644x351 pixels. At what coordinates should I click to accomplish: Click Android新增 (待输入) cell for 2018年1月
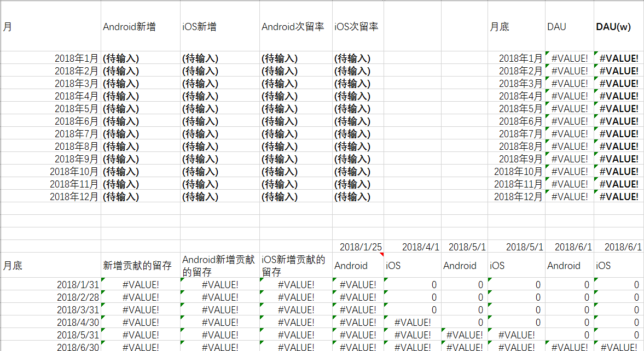pos(141,58)
